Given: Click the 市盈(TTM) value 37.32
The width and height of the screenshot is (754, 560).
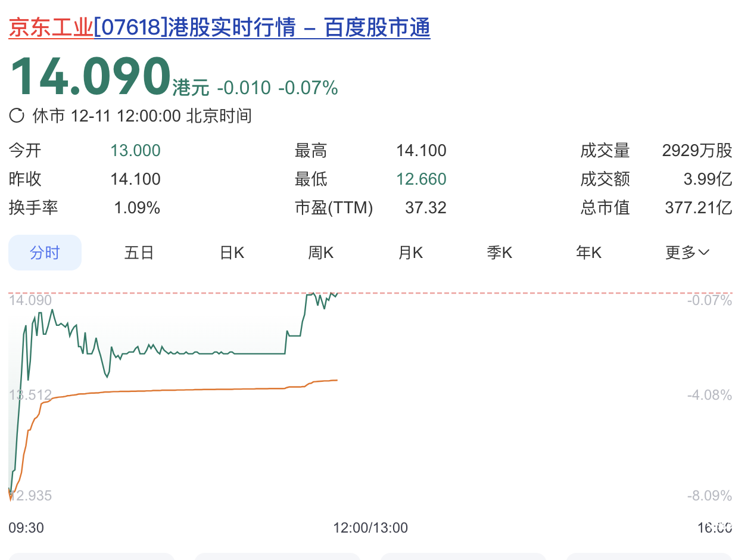Looking at the screenshot, I should coord(425,208).
